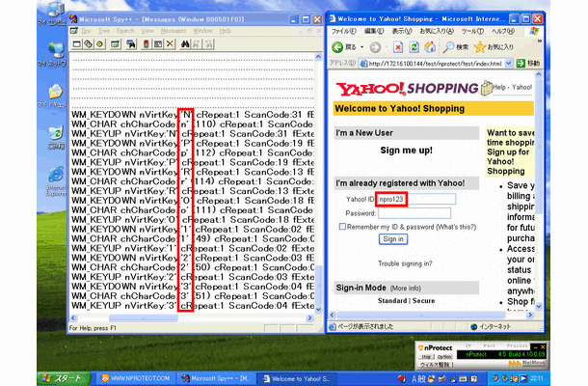Open Message Options icon in Spy++ toolbar

tap(158, 44)
